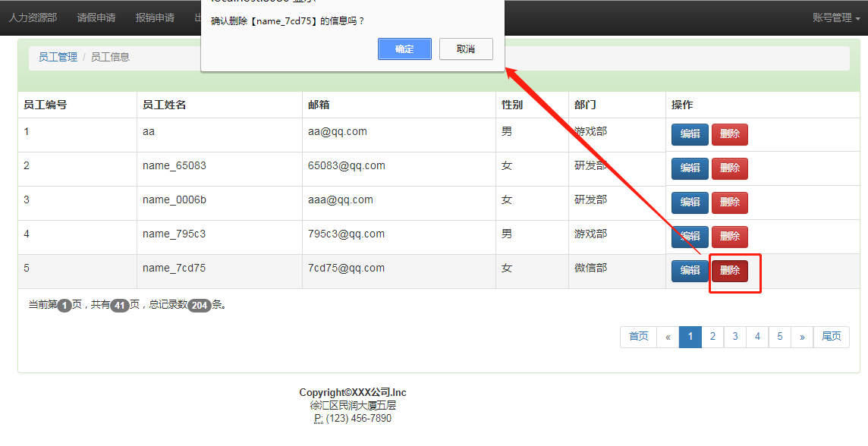Cancel deletion via 取消 button
The image size is (868, 446).
pyautogui.click(x=466, y=49)
